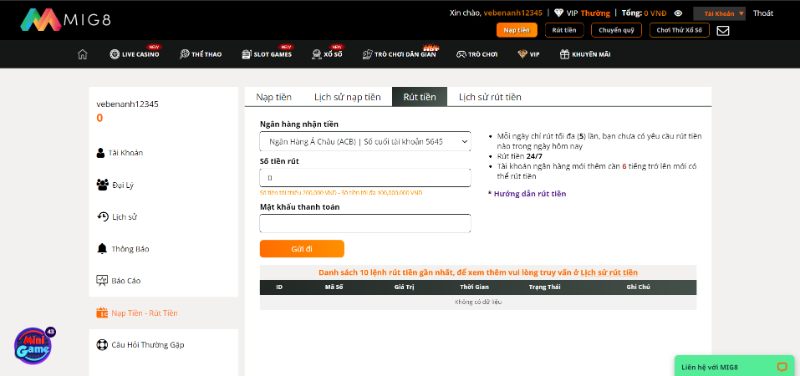The image size is (800, 376).
Task: Click the Thoát logout link
Action: [763, 14]
